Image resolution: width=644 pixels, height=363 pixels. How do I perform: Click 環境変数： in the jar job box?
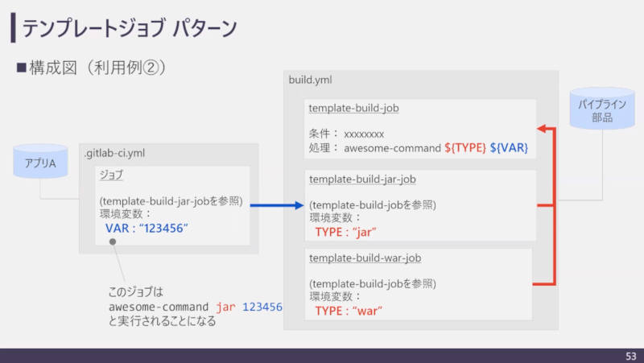[335, 218]
